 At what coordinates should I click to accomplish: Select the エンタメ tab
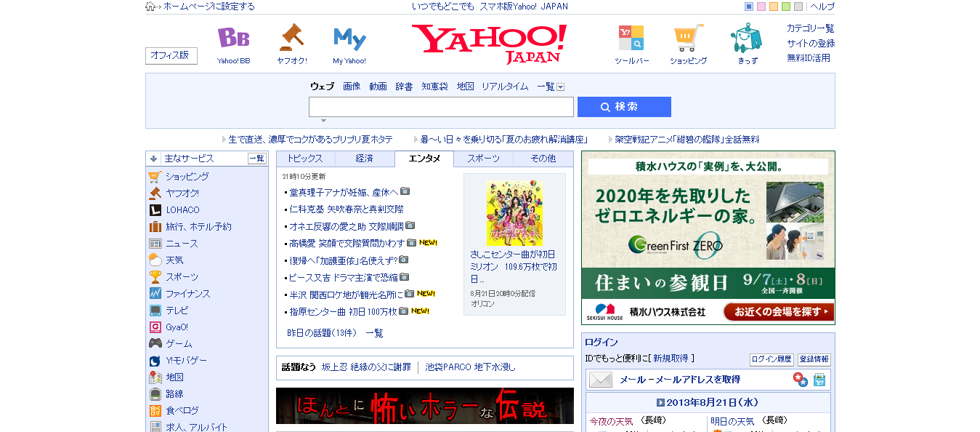click(x=424, y=159)
